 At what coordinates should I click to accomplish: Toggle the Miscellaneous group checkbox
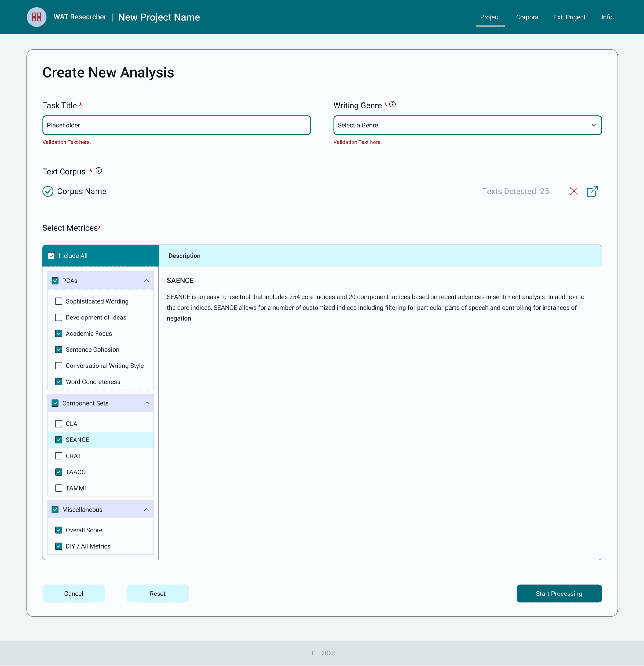coord(55,510)
